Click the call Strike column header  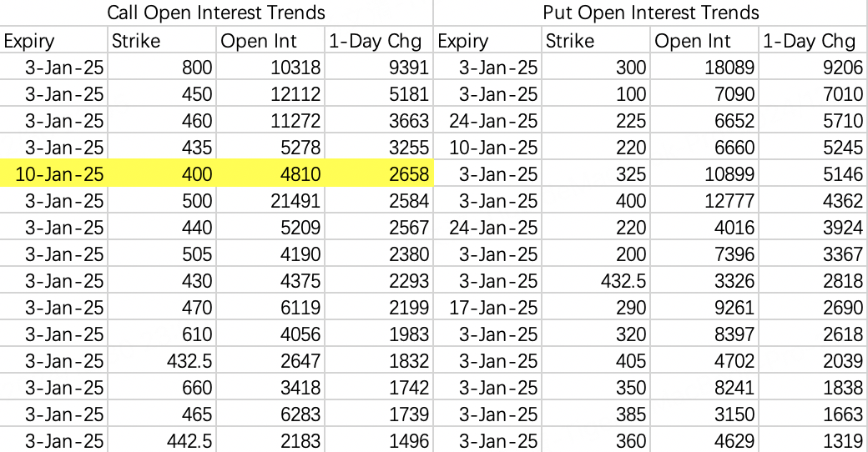pos(162,40)
